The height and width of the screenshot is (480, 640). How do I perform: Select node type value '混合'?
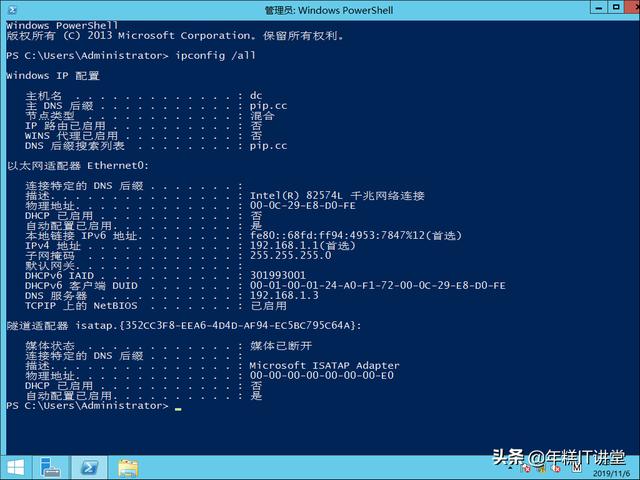pos(262,116)
